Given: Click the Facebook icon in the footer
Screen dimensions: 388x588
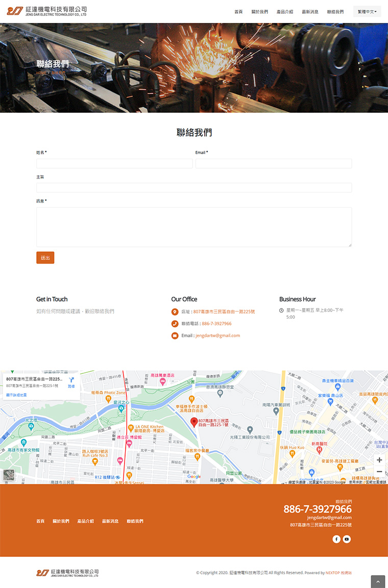Looking at the screenshot, I should coord(336,539).
